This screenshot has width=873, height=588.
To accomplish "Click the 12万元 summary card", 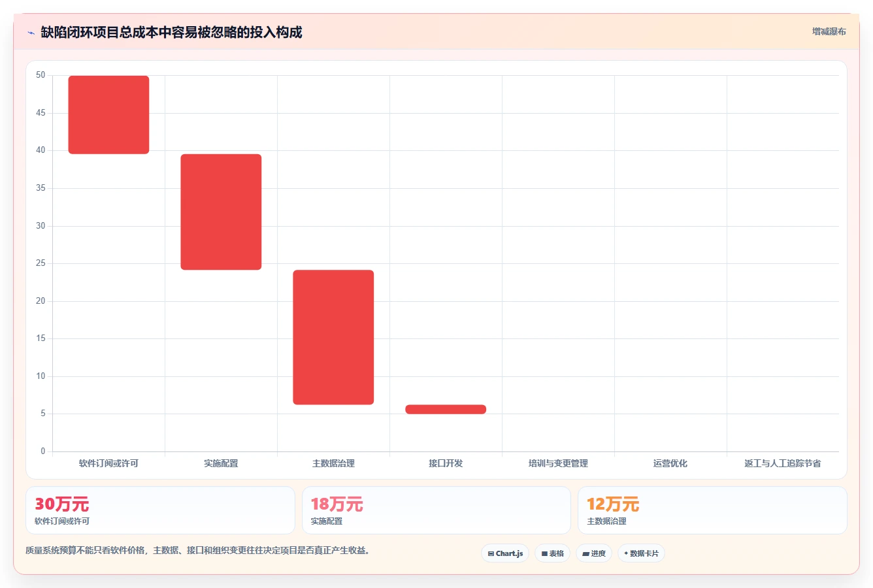I will (712, 510).
